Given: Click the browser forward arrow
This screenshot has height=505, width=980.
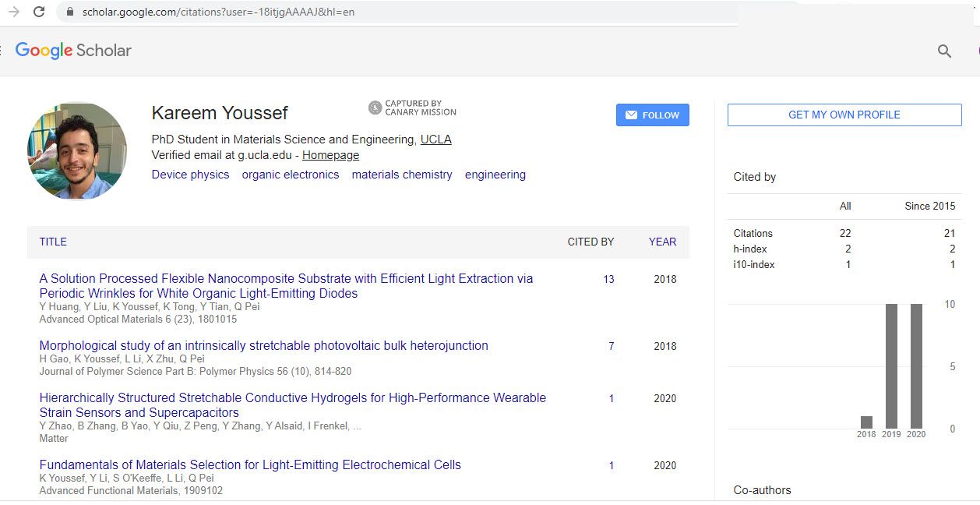Looking at the screenshot, I should (14, 12).
